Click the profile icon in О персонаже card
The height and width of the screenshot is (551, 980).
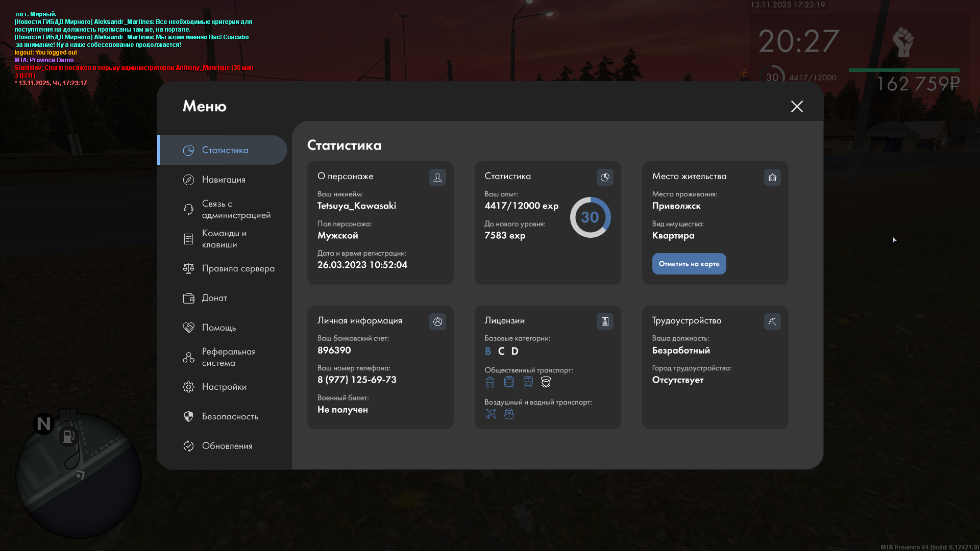pos(437,177)
